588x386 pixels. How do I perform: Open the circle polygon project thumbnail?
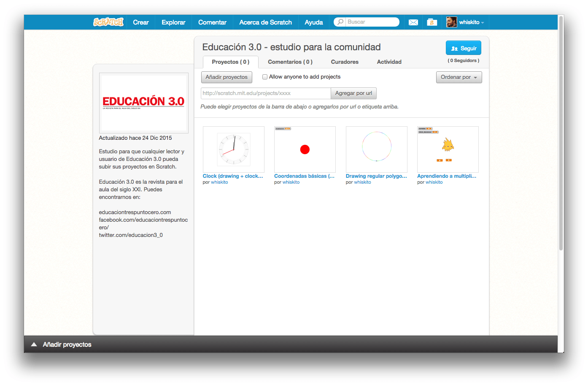[377, 149]
